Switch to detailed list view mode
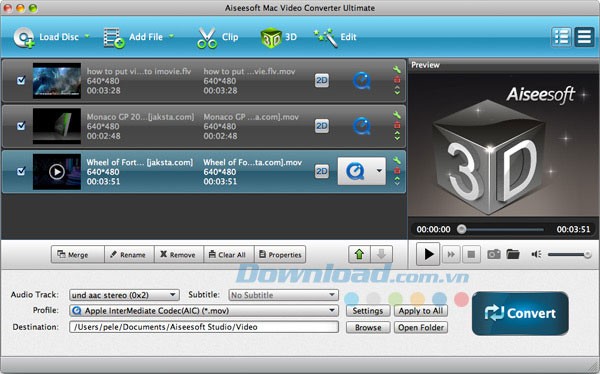The width and height of the screenshot is (600, 374). click(561, 37)
